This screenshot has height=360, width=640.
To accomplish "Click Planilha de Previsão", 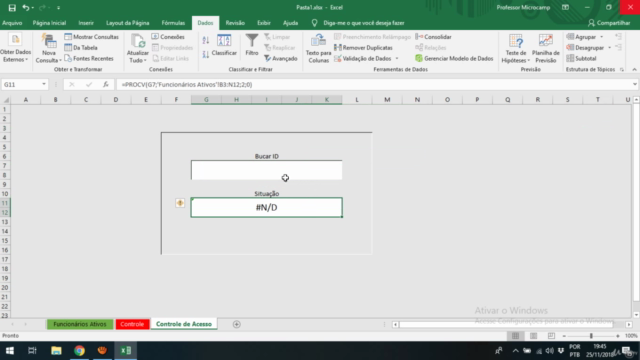I will tap(545, 48).
